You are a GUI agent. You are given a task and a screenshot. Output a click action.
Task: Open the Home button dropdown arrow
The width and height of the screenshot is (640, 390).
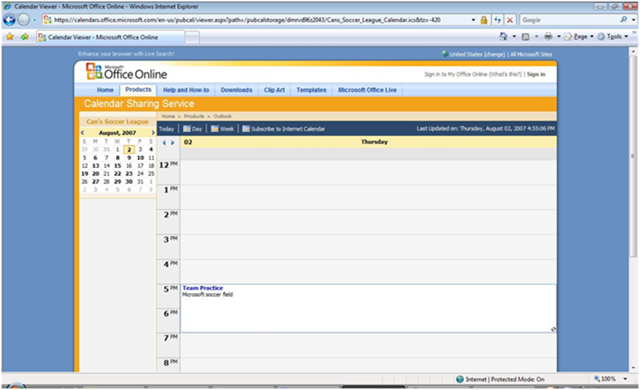[514, 36]
